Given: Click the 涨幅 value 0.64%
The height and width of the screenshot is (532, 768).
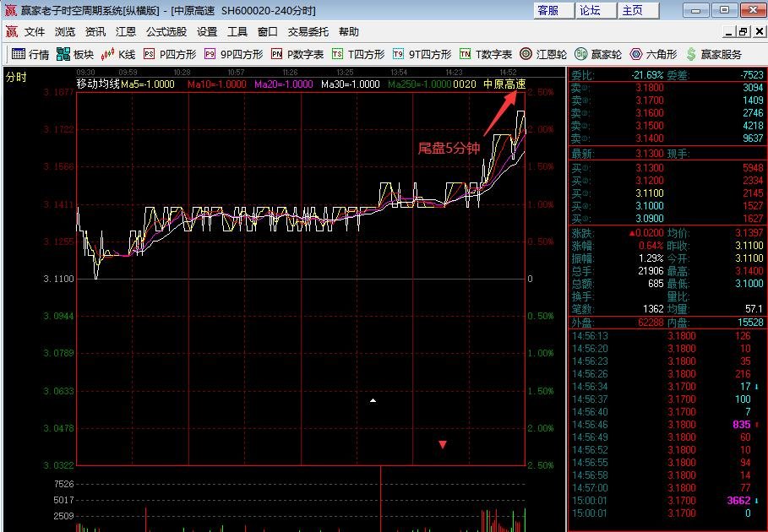Looking at the screenshot, I should click(x=651, y=246).
